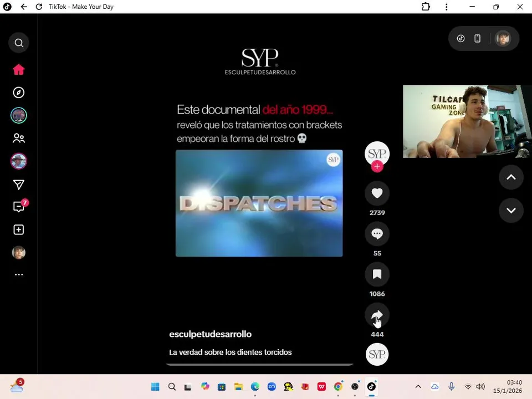Open Google Chrome from taskbar
Viewport: 532px width, 399px height.
tap(338, 386)
